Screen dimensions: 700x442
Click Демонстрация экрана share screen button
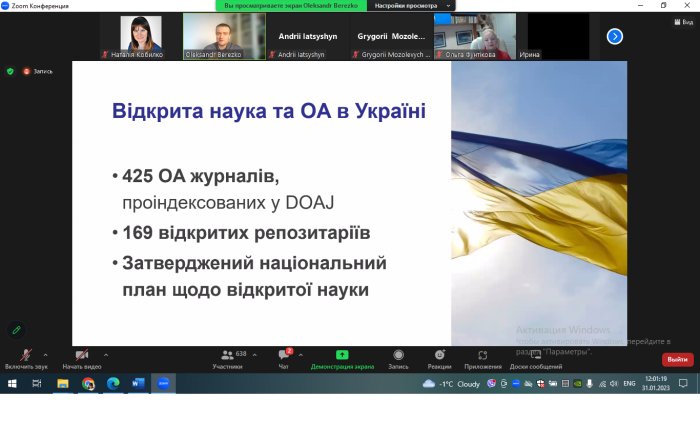(x=342, y=359)
